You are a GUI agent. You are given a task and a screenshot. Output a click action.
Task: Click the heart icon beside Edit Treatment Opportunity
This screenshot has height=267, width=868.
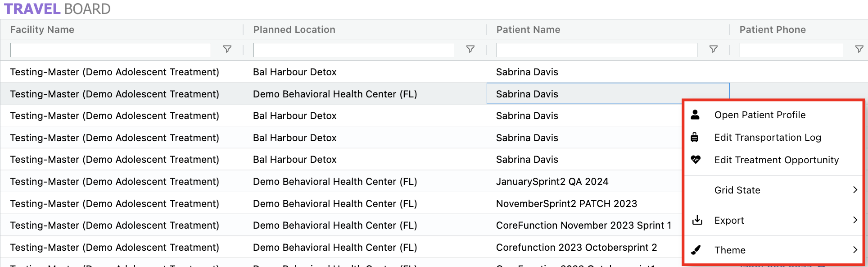(696, 160)
